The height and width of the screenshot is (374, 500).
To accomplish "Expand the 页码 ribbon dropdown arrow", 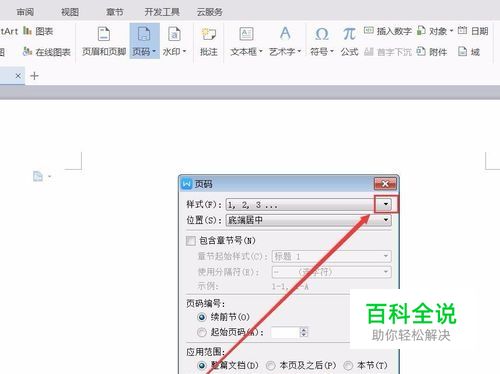I will pos(154,52).
